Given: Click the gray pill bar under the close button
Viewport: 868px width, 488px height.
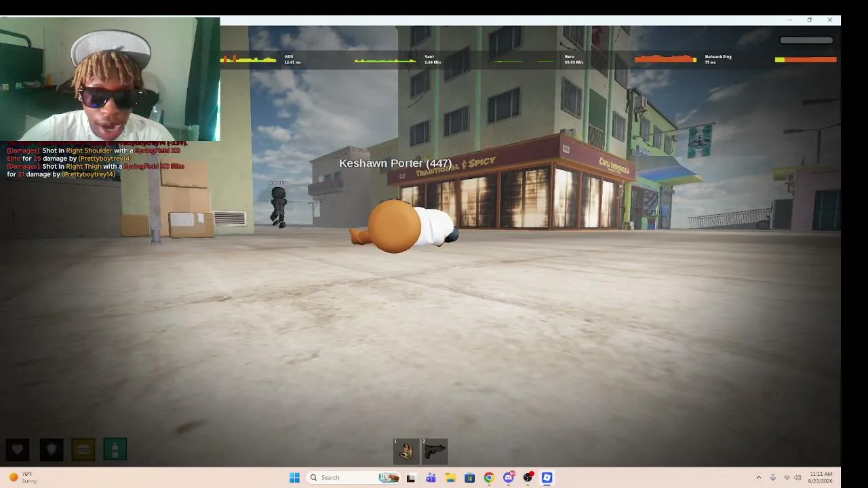Looking at the screenshot, I should point(806,41).
